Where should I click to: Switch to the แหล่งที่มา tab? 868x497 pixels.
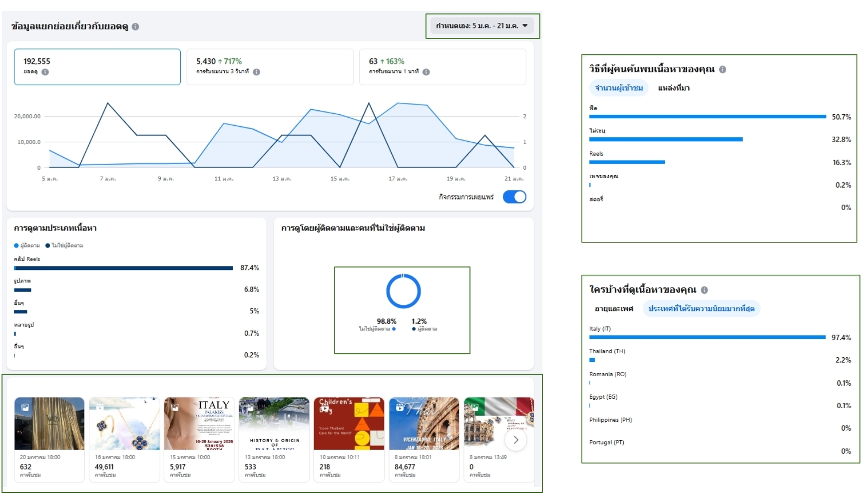pos(673,88)
